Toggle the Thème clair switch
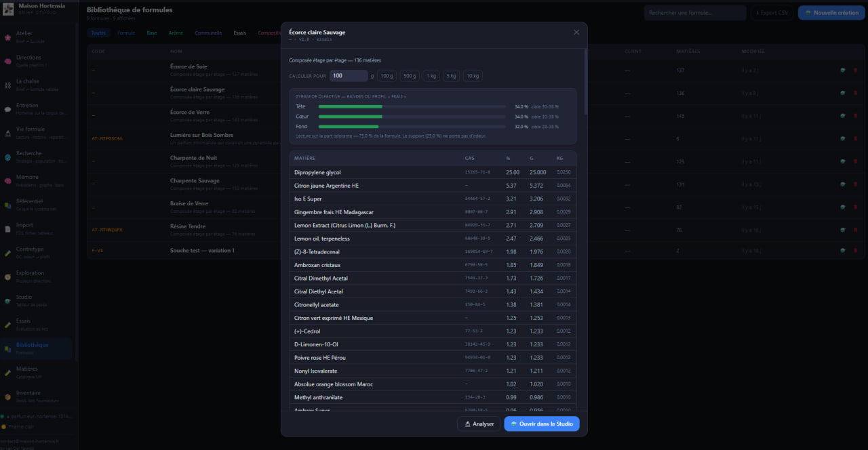868x450 pixels. pos(17,427)
